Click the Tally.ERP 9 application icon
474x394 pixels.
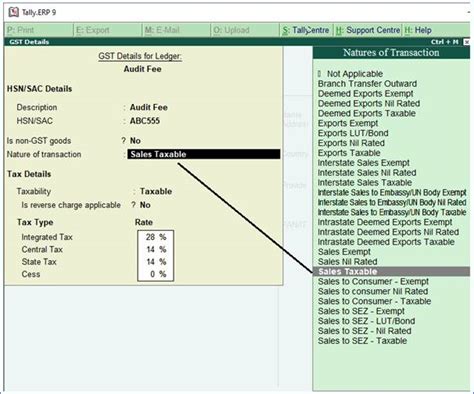[x=13, y=12]
